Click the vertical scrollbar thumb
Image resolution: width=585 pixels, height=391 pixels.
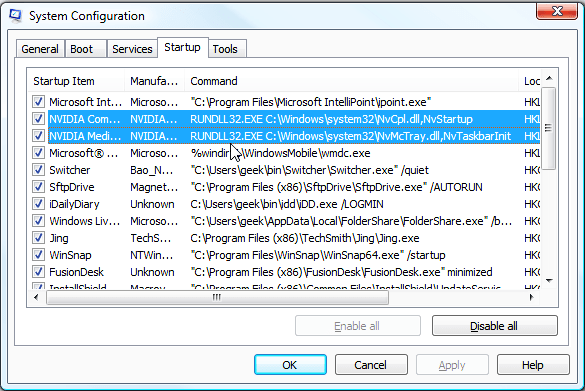(549, 128)
